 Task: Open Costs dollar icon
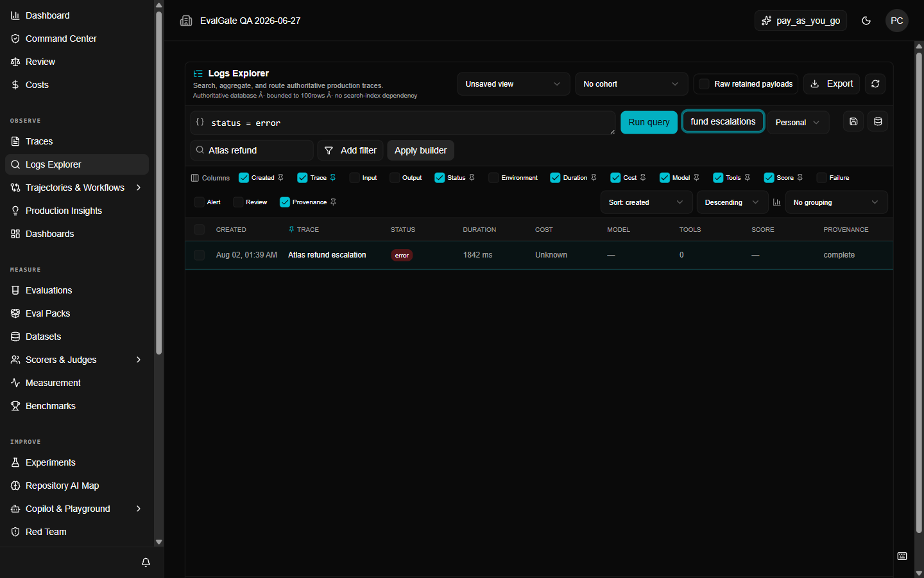pos(15,85)
